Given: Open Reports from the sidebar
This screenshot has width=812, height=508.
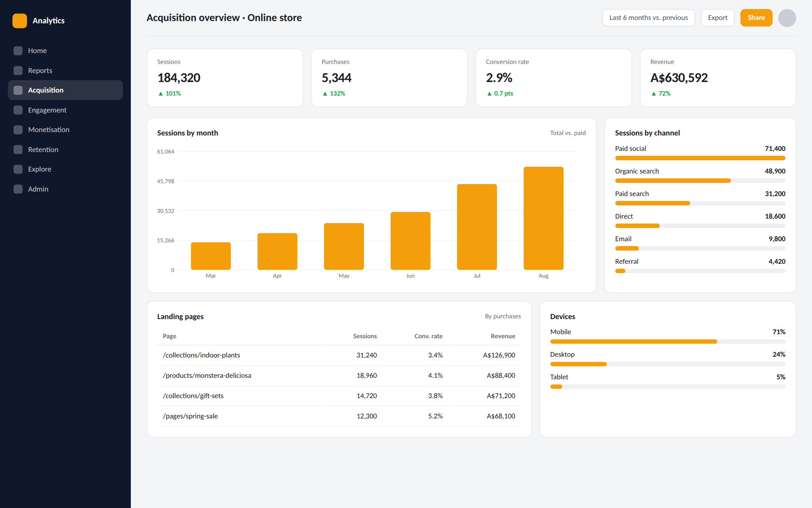Looking at the screenshot, I should (65, 70).
